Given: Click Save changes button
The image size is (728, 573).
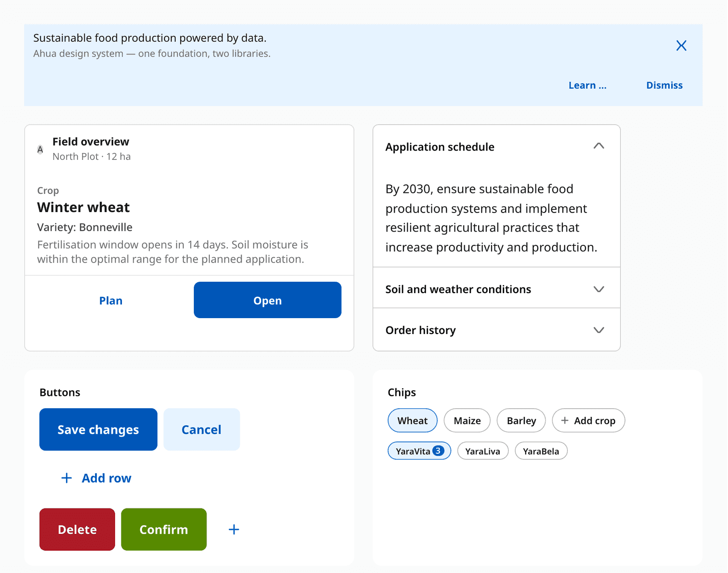Looking at the screenshot, I should coord(98,429).
